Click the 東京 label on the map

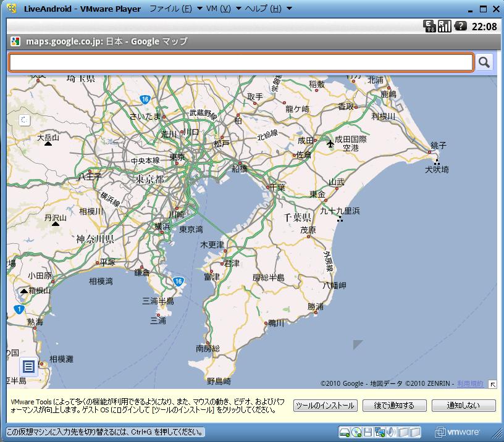coord(177,157)
